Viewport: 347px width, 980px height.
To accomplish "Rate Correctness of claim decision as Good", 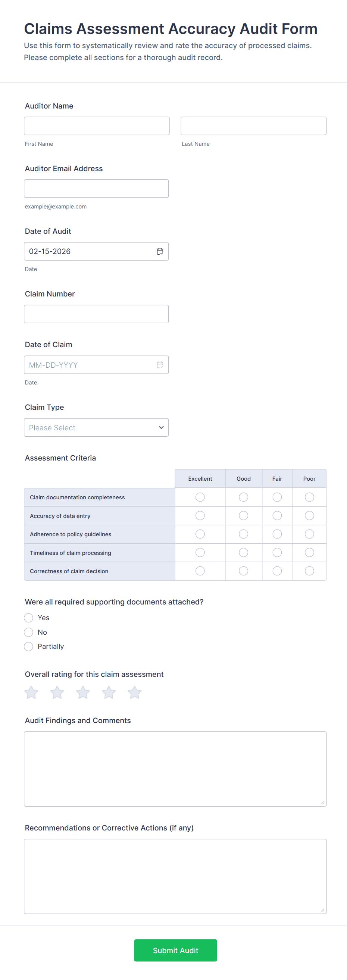I will [x=244, y=571].
